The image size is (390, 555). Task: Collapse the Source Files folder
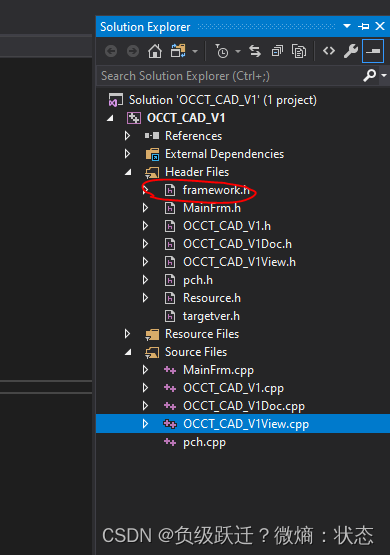click(128, 353)
